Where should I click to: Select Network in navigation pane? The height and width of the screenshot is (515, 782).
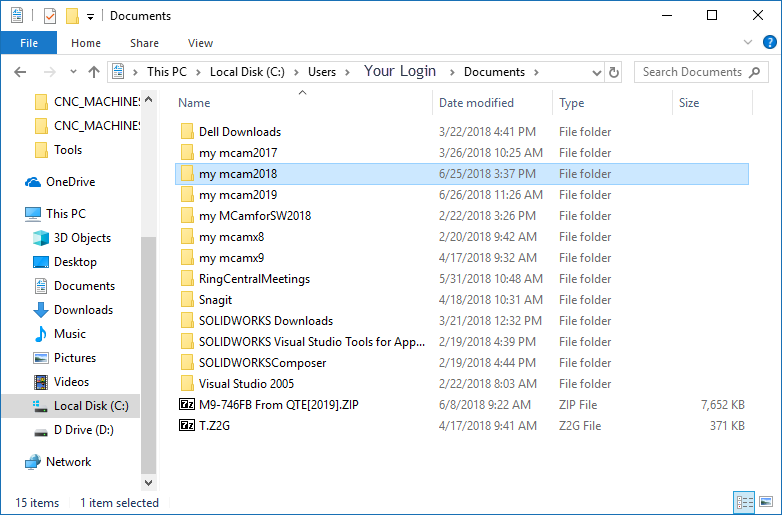[x=58, y=462]
